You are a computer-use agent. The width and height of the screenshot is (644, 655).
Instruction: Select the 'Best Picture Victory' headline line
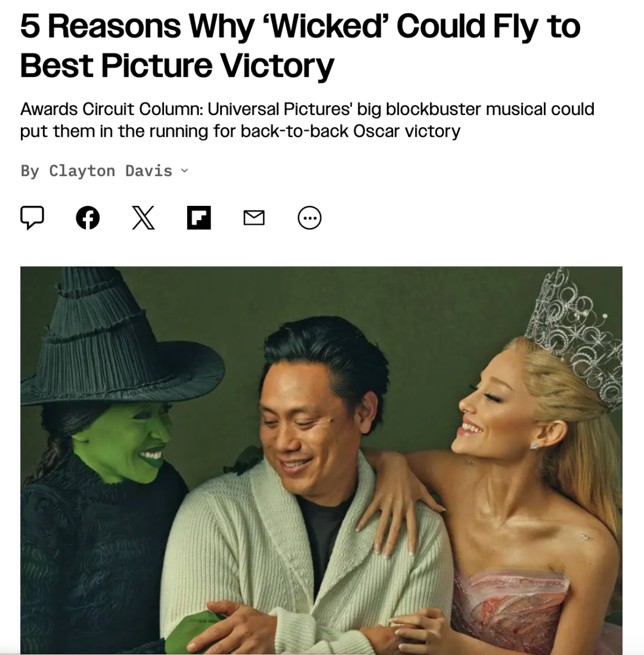coord(177,66)
